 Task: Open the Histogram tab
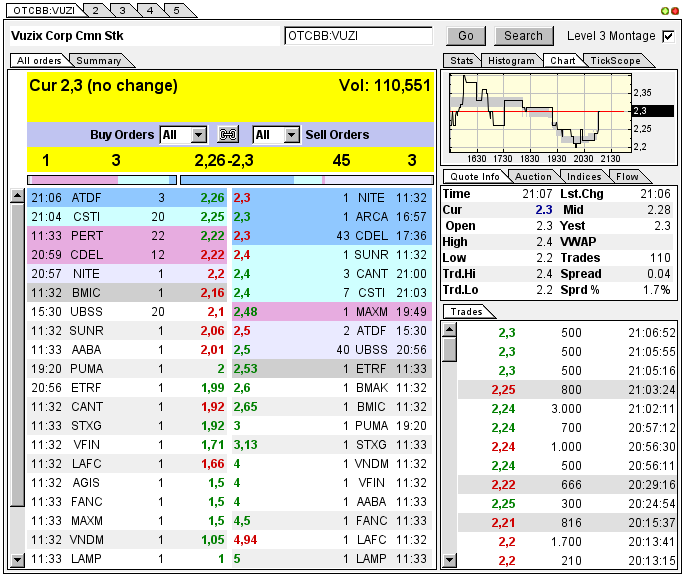click(512, 61)
